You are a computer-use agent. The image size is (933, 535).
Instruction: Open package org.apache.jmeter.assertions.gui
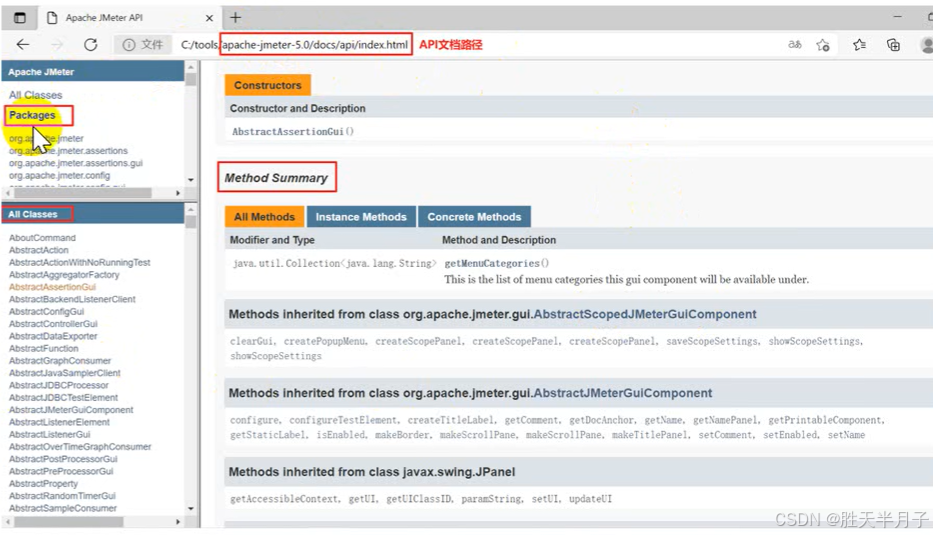(76, 163)
